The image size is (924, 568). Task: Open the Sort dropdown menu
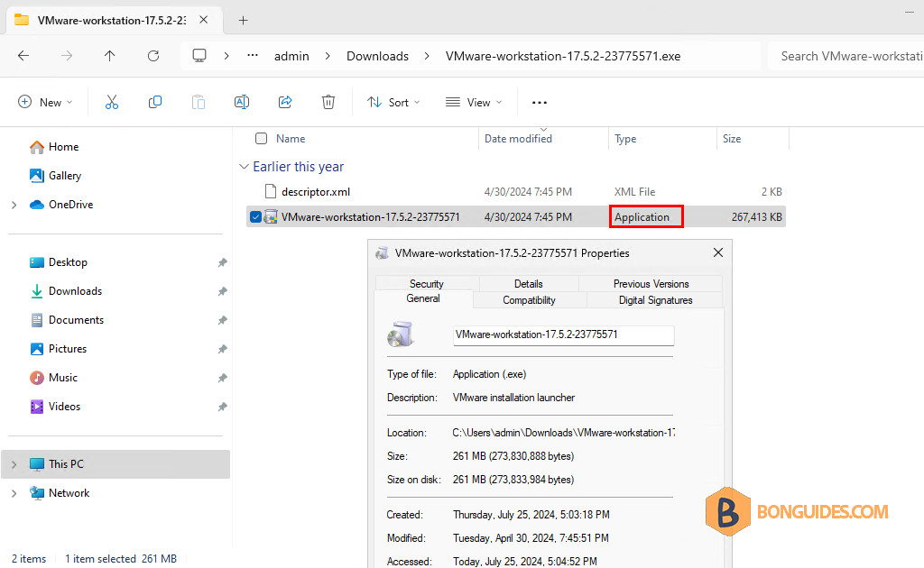tap(393, 103)
